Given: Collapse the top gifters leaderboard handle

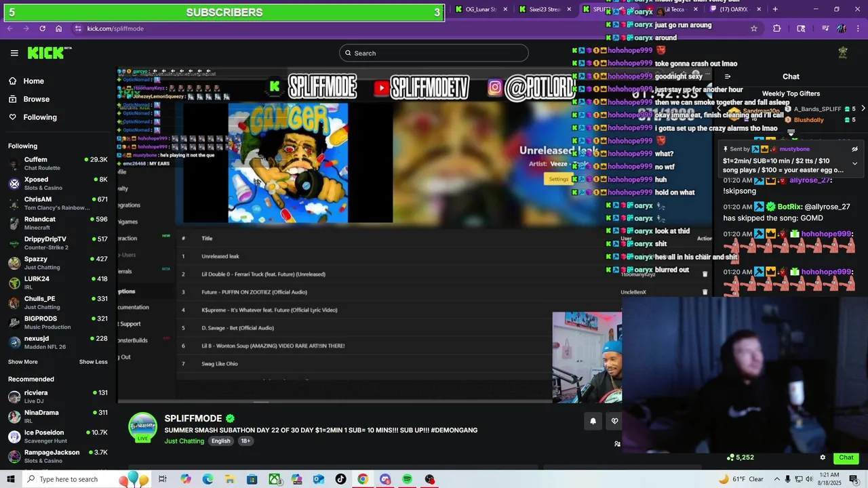Looking at the screenshot, I should (791, 134).
